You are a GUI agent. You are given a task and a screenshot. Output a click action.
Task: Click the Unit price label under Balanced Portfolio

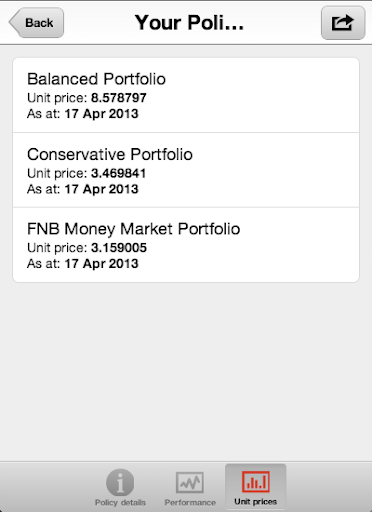coord(57,98)
